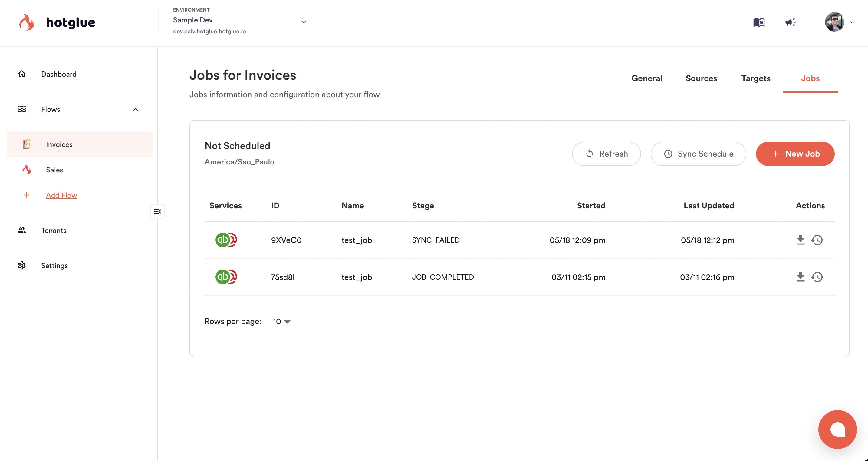This screenshot has width=868, height=461.
Task: Click the Refresh button
Action: [606, 154]
